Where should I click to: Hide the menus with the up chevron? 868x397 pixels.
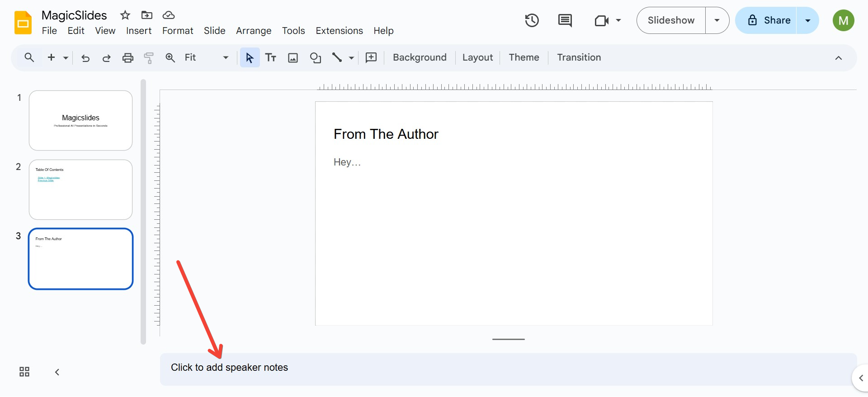pos(839,58)
